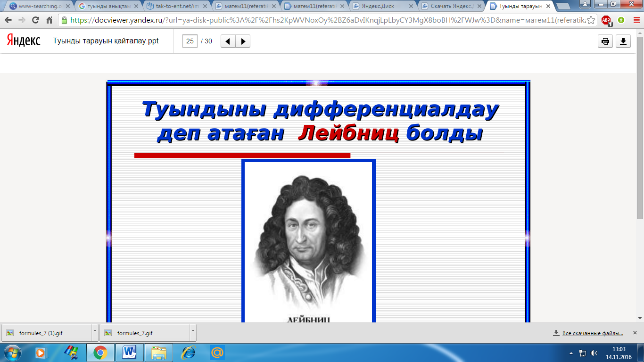Screen dimensions: 644x362
Task: Click the Все скачанные файлы link
Action: 593,333
